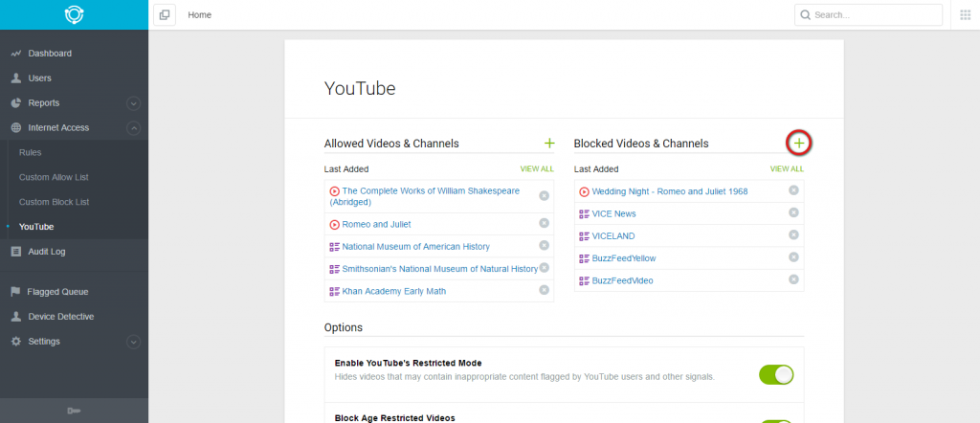This screenshot has height=423, width=980.
Task: Open the VICELAND channel link
Action: 613,236
